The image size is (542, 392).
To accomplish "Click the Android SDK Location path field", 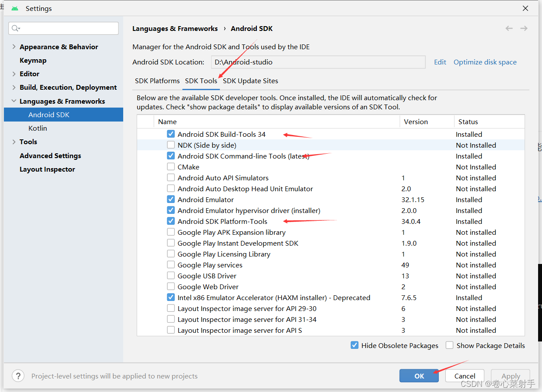I will point(318,62).
